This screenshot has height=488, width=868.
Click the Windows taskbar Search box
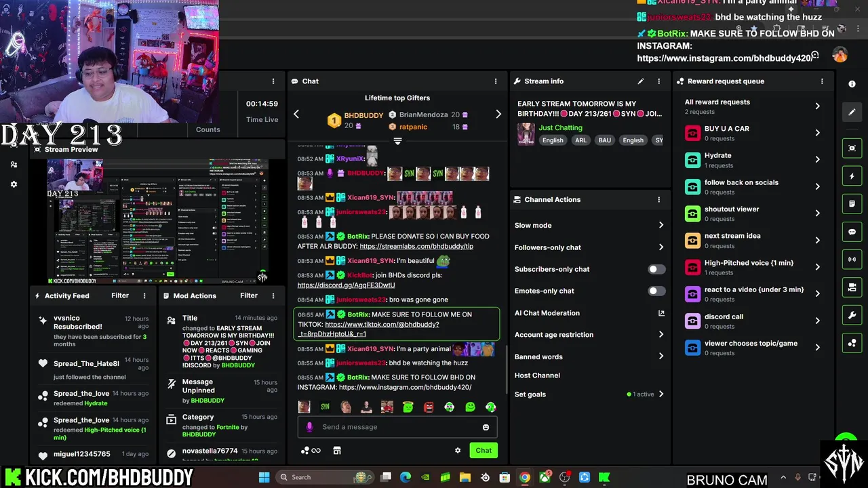coord(325,477)
